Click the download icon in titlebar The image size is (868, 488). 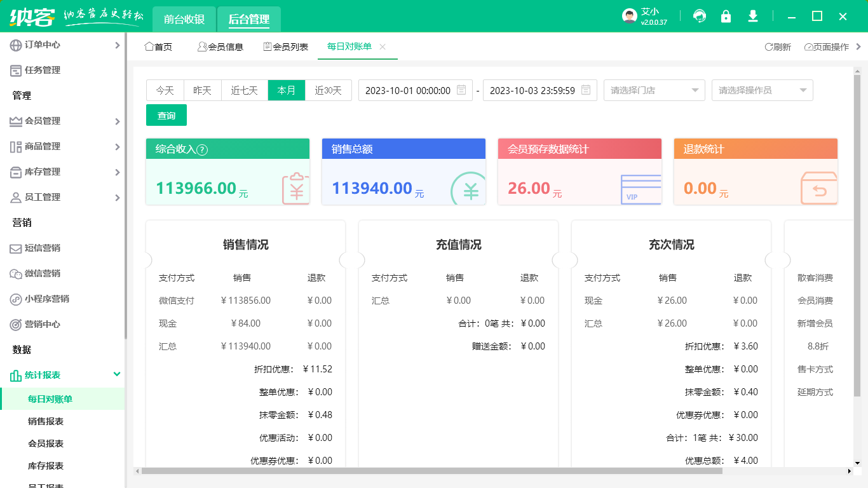click(x=753, y=16)
